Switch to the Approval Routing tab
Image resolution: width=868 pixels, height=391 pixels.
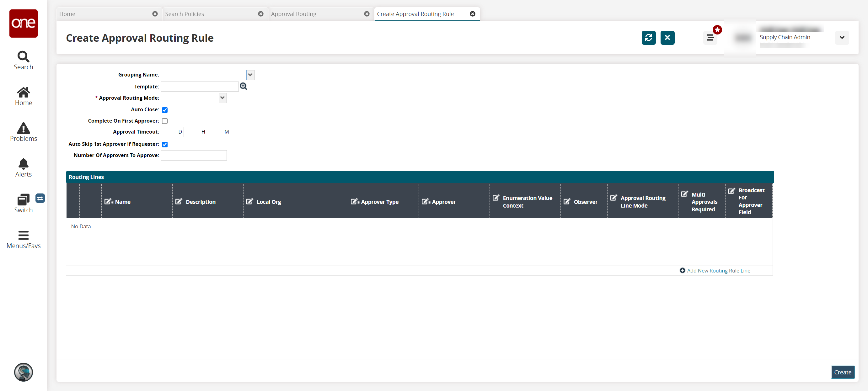tap(293, 14)
